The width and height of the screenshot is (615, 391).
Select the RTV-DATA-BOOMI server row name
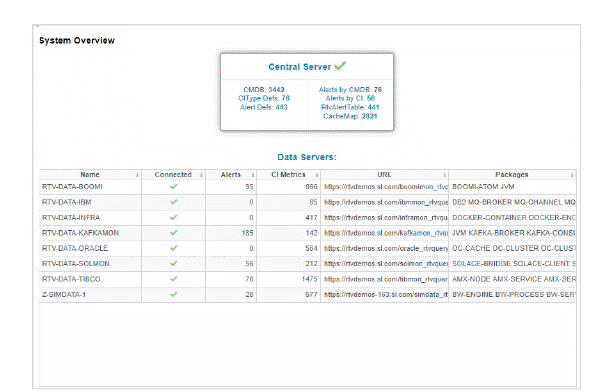click(x=72, y=187)
